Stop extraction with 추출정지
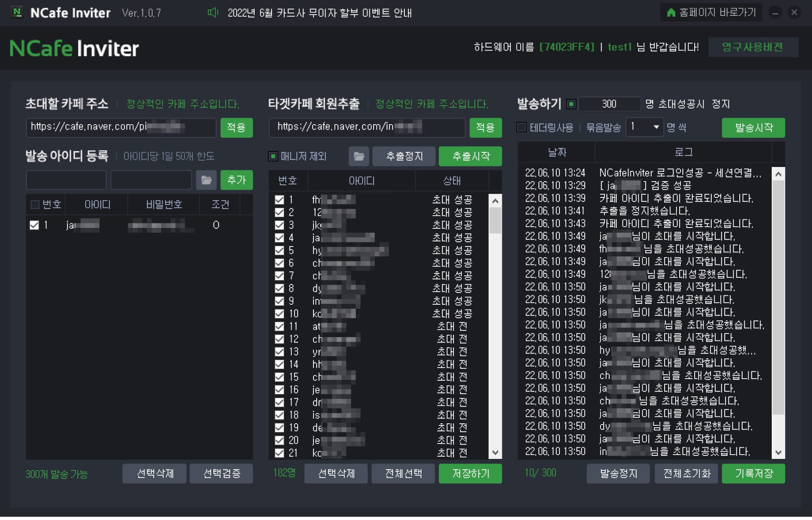This screenshot has width=812, height=520. (x=404, y=156)
